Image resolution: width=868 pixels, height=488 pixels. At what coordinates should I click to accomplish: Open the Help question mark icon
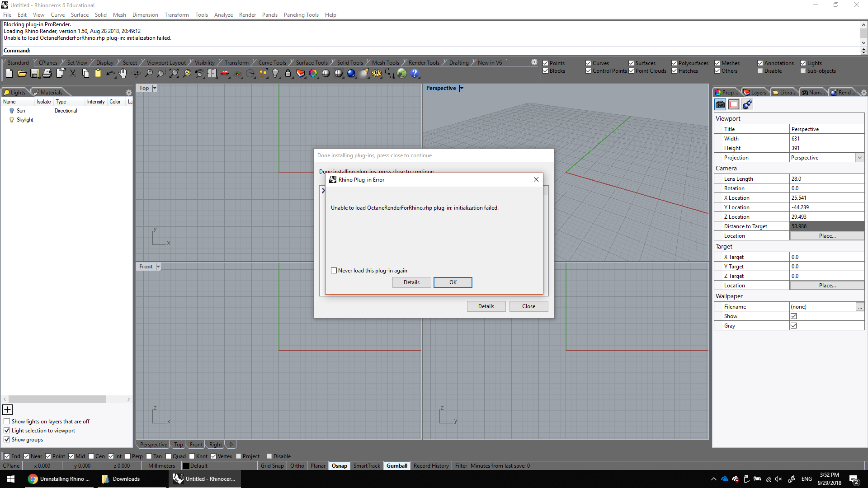(x=415, y=74)
